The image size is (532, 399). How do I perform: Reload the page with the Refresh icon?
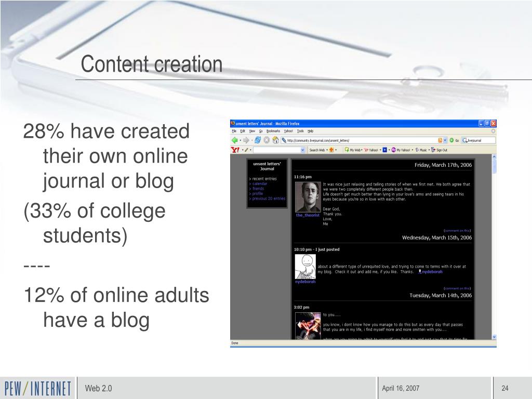(258, 140)
